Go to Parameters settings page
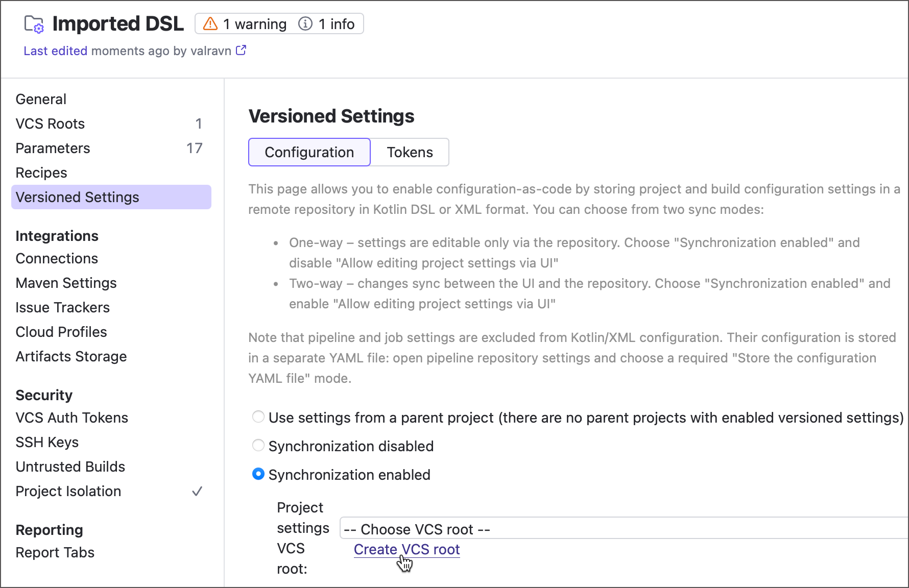 (53, 148)
